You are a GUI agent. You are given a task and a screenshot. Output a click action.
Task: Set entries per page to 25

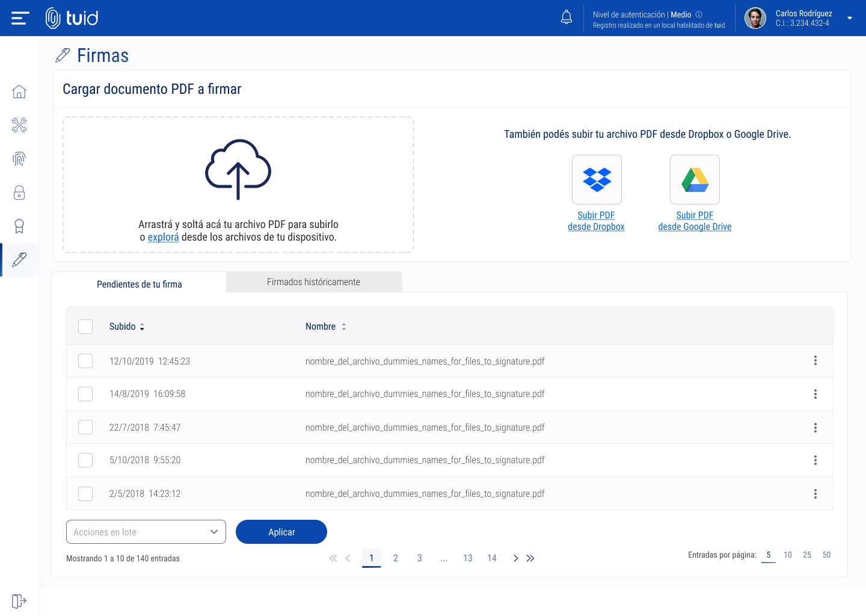click(x=807, y=555)
